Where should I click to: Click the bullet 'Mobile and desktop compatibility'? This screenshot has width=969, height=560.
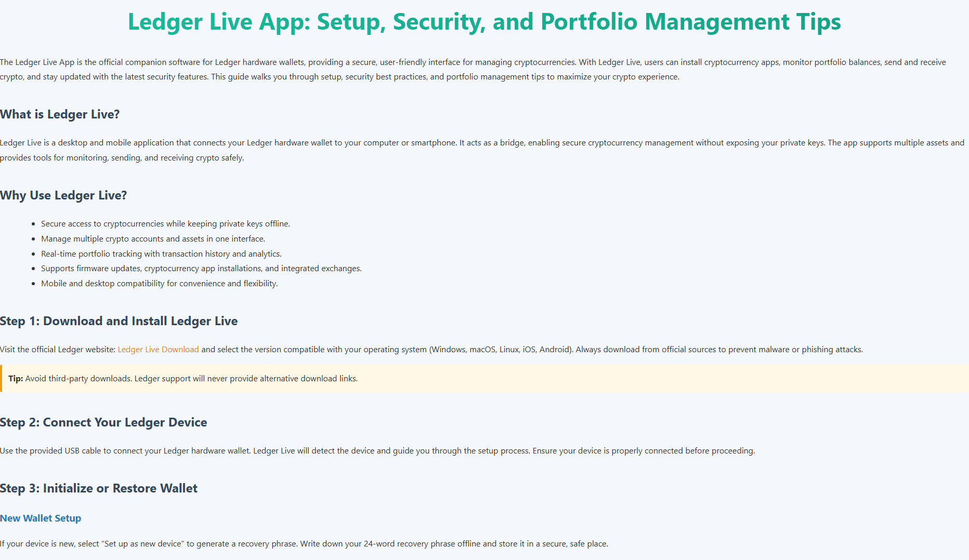point(159,284)
